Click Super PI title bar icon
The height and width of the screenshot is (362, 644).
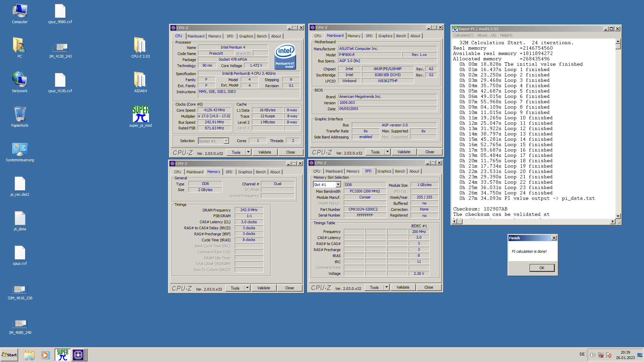[455, 29]
